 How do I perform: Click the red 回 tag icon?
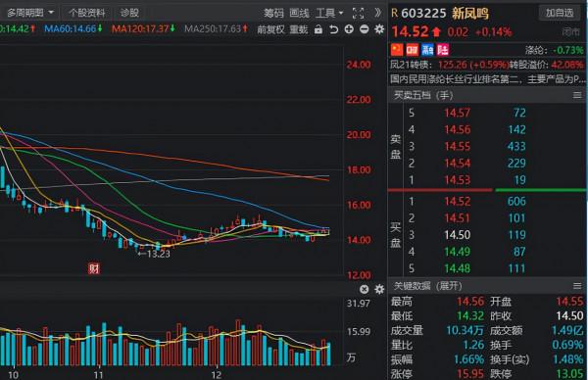click(x=413, y=50)
